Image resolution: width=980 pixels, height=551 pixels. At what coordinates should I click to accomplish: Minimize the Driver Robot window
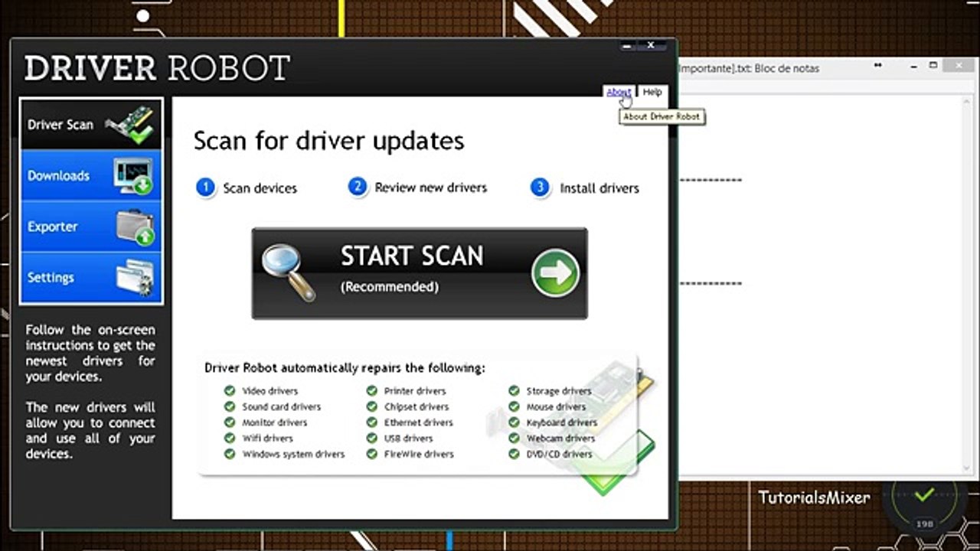[x=628, y=46]
